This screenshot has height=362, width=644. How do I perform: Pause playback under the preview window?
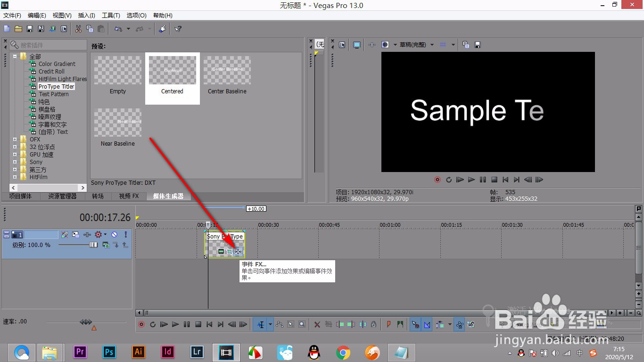click(x=483, y=180)
